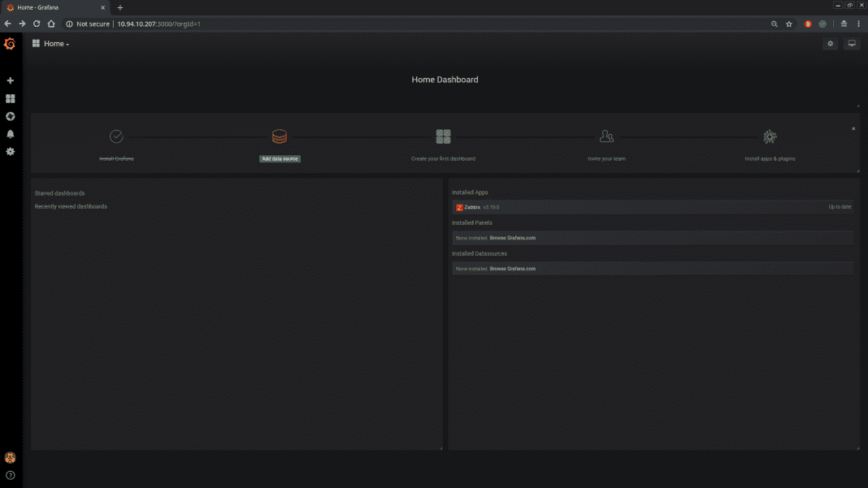868x488 pixels.
Task: Open Configuration with the gear sidebar icon
Action: pos(10,151)
